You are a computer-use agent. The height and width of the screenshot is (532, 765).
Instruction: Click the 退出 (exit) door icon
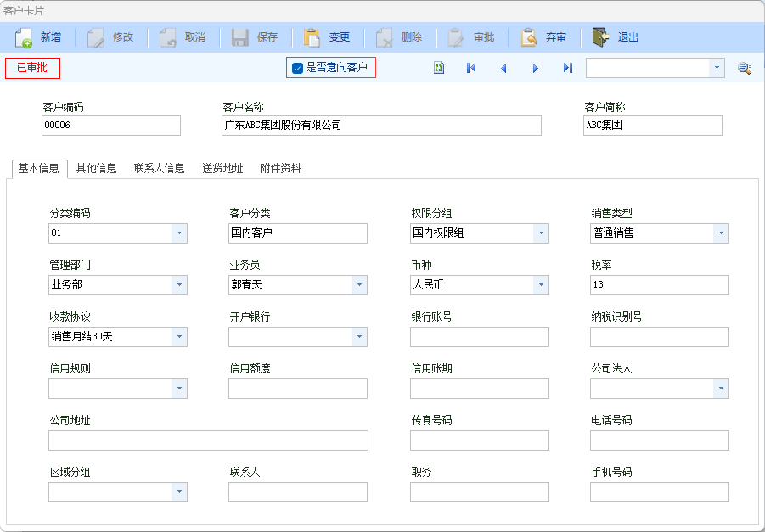600,37
